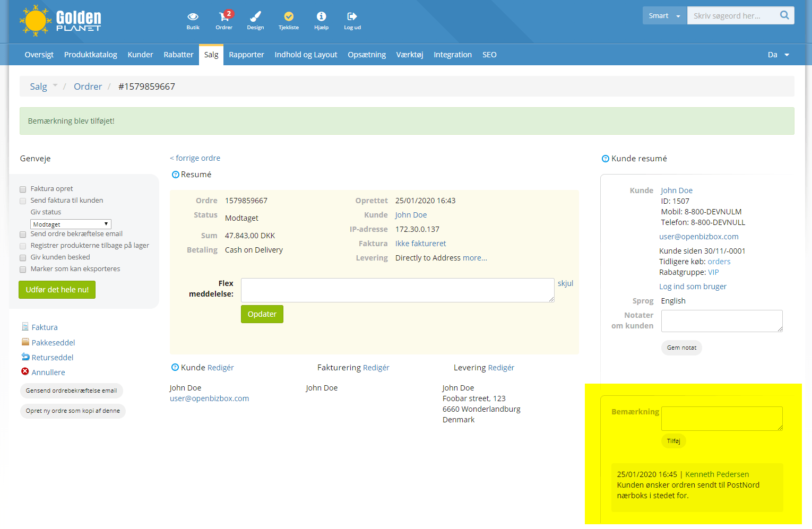This screenshot has width=812, height=529.
Task: Open the Modtaget status dropdown
Action: [x=71, y=224]
